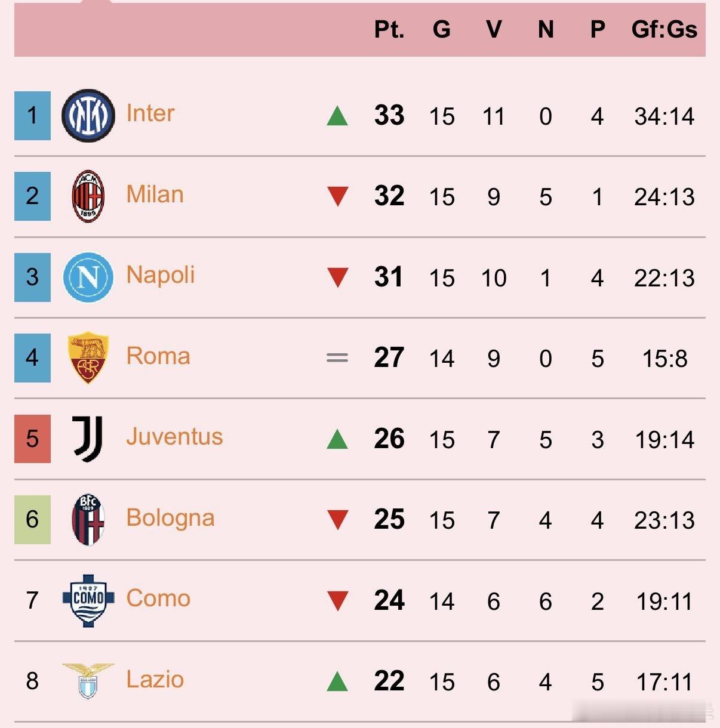This screenshot has width=720, height=728.
Task: Click the Lazio eagle crest
Action: [88, 680]
